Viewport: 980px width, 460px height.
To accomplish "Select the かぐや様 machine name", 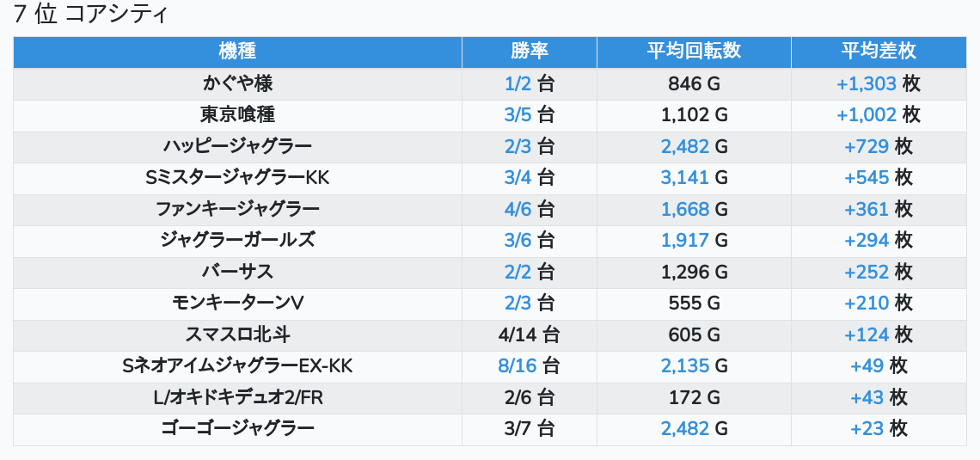I will pyautogui.click(x=237, y=83).
